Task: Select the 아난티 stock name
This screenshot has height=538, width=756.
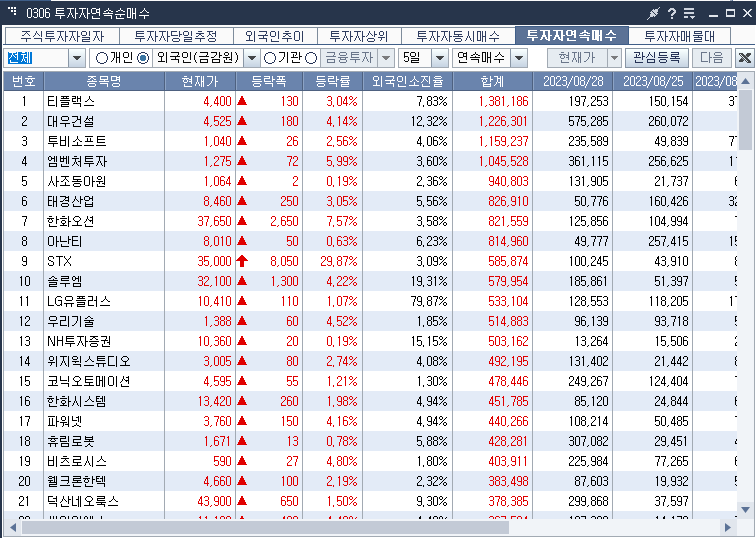Action: click(x=65, y=241)
